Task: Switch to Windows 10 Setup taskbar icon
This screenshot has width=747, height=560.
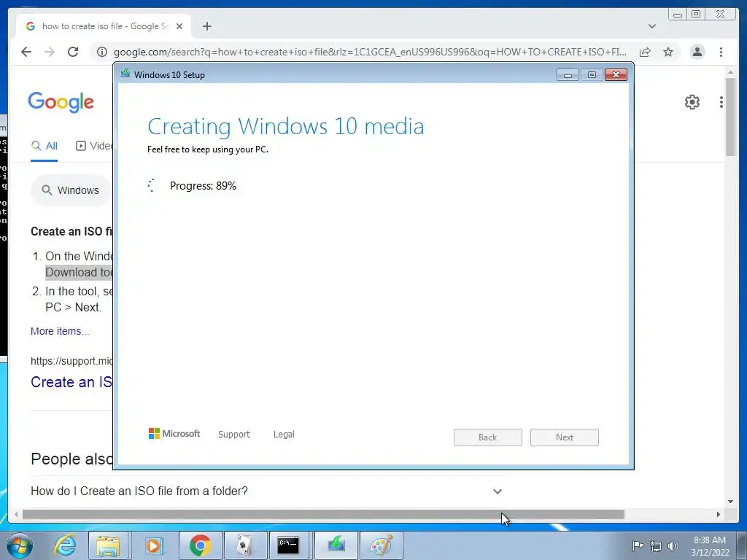Action: point(336,545)
